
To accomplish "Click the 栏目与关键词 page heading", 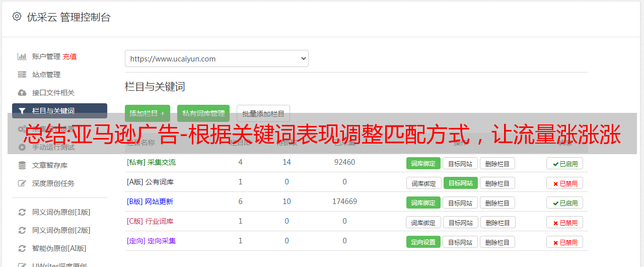I will (155, 87).
